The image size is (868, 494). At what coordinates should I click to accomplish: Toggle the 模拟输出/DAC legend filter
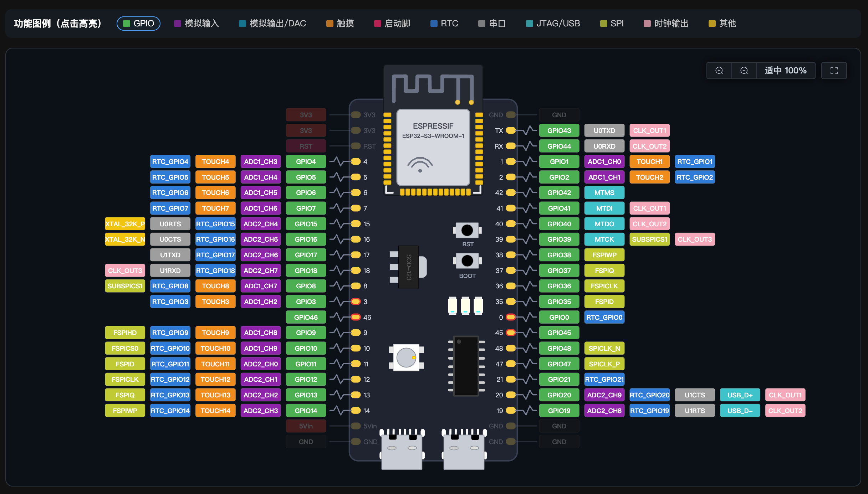pos(272,24)
